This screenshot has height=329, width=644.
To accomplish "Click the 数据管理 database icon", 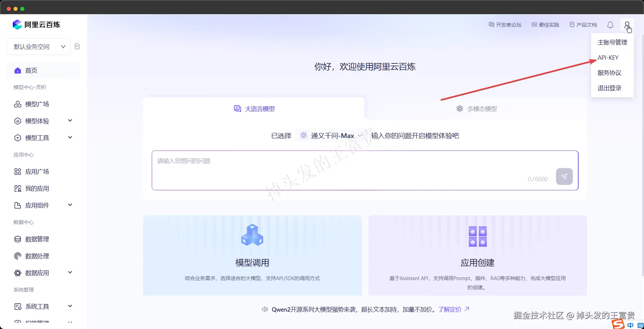I will 18,239.
